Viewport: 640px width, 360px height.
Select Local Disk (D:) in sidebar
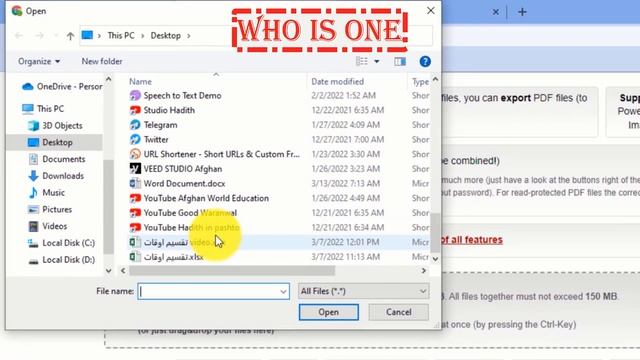(61, 260)
